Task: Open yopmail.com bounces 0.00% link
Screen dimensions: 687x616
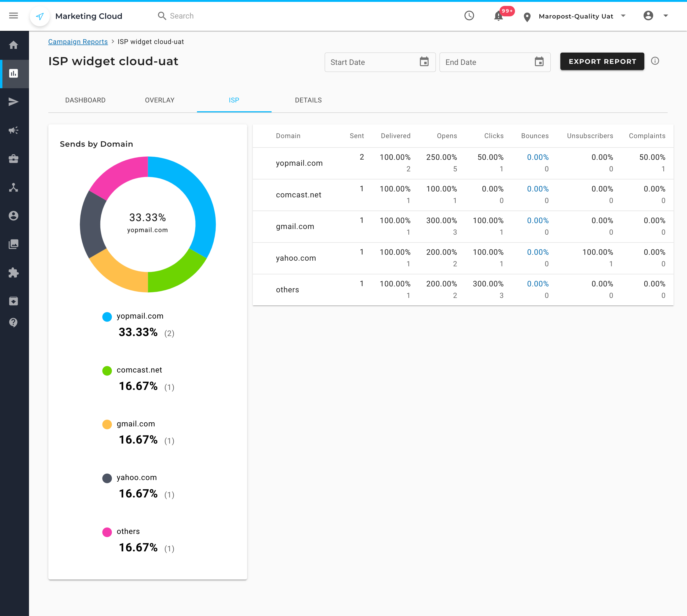Action: point(538,157)
